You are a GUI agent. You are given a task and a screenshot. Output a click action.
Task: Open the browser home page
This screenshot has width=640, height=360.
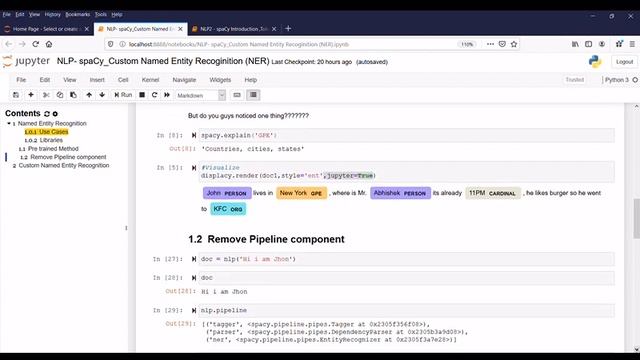click(x=49, y=44)
